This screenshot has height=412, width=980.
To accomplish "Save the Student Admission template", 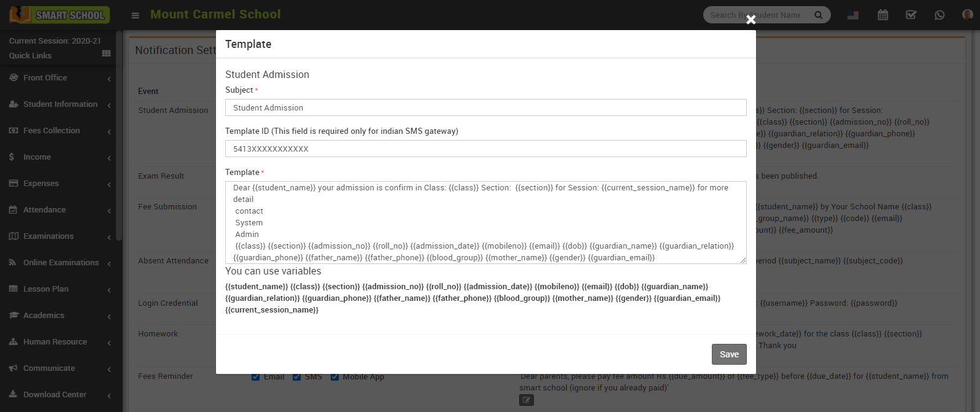I will pyautogui.click(x=728, y=354).
